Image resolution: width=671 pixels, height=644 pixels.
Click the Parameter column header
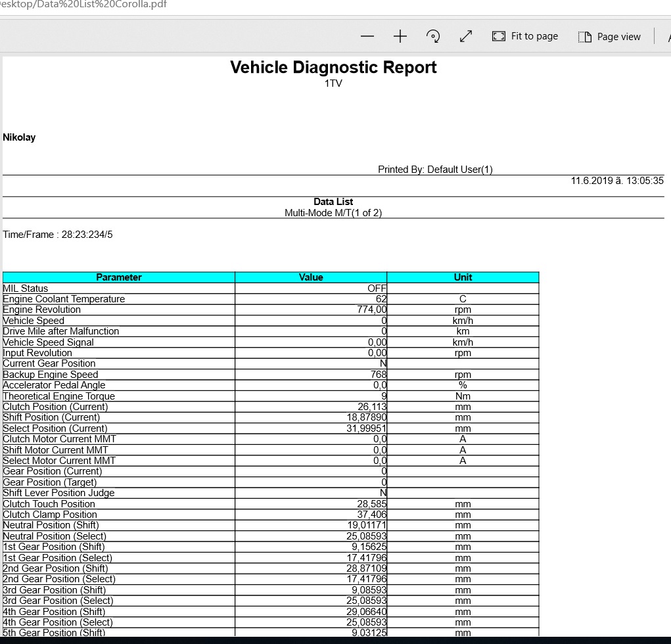(119, 277)
